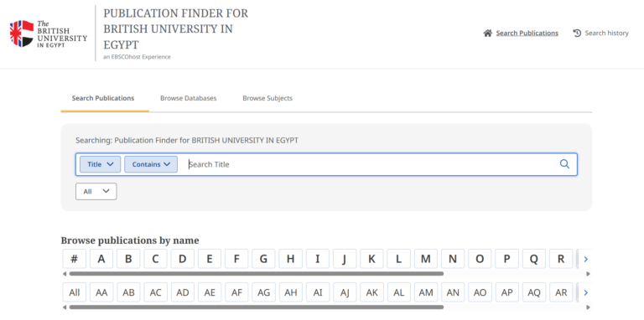Click left scroll arrow under the letter row

[x=65, y=273]
